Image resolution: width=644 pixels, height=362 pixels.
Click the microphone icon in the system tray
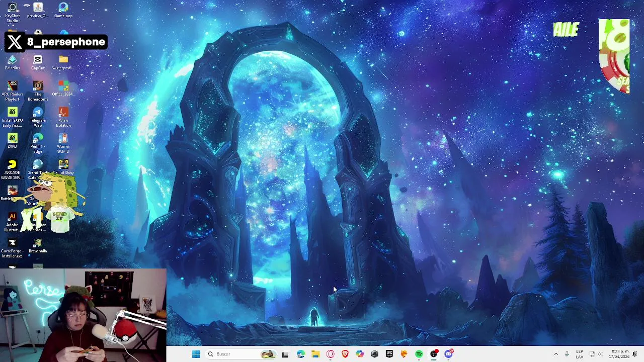(x=567, y=354)
